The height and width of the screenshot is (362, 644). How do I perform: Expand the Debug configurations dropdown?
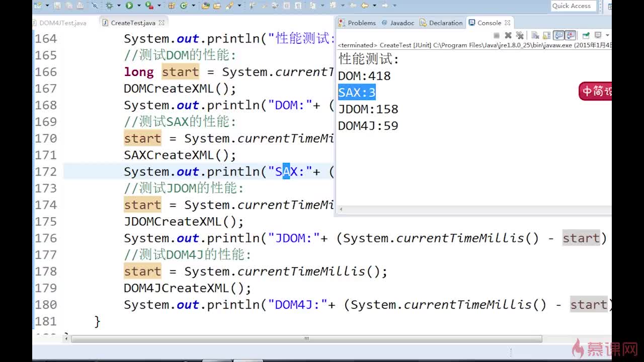click(118, 6)
